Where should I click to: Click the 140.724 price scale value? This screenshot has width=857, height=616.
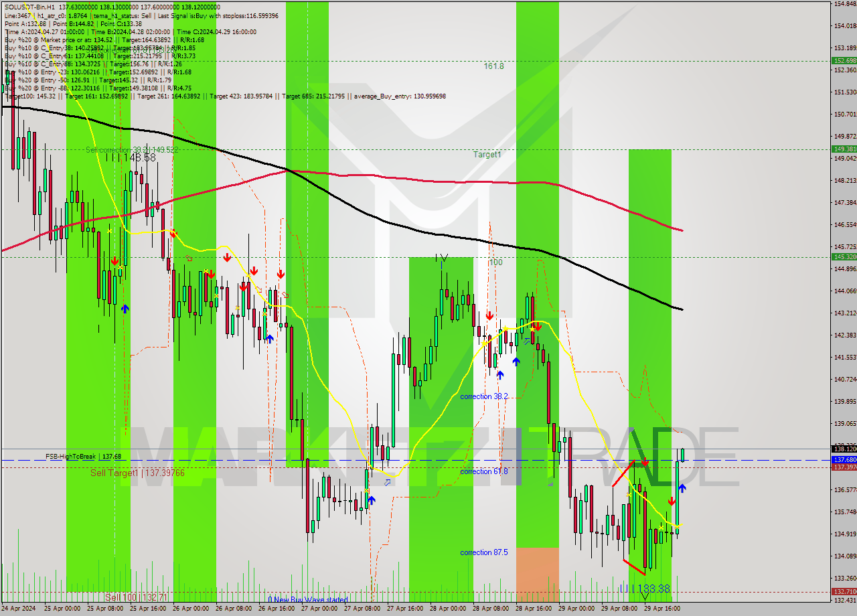tap(845, 379)
